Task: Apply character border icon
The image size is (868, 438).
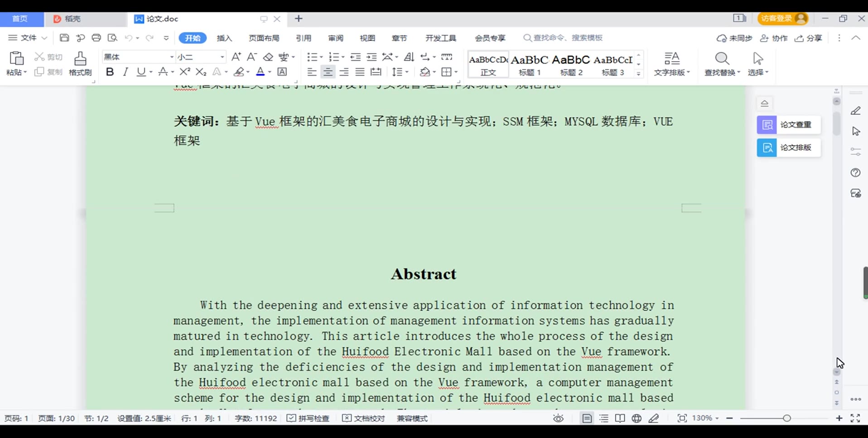Action: pyautogui.click(x=282, y=72)
